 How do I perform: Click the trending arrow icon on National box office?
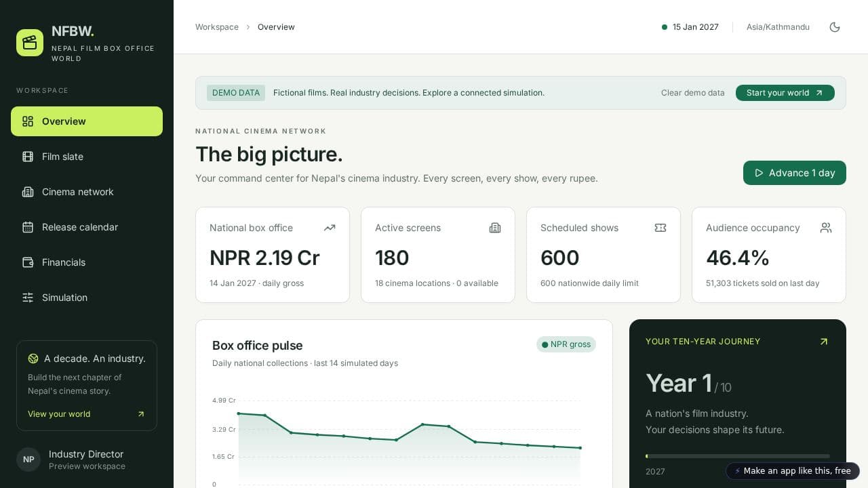[330, 228]
